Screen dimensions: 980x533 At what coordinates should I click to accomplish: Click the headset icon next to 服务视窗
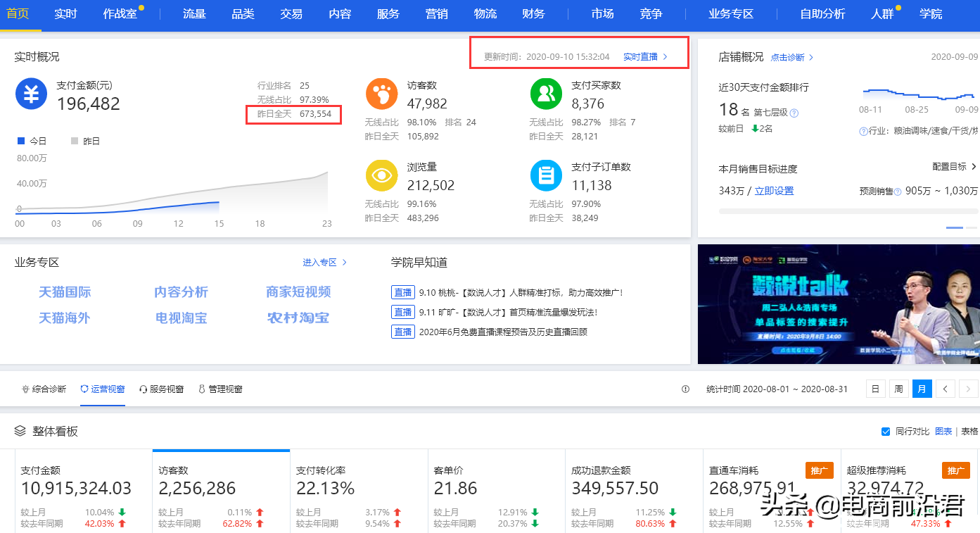pyautogui.click(x=142, y=388)
